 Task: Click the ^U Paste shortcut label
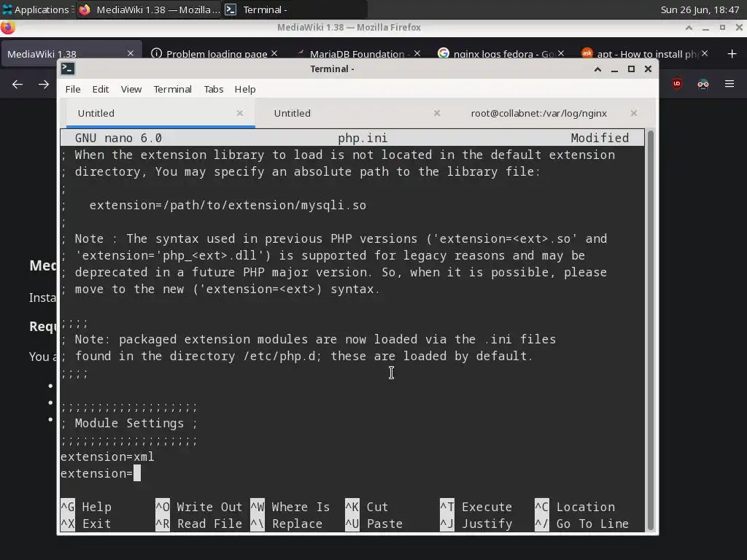374,524
